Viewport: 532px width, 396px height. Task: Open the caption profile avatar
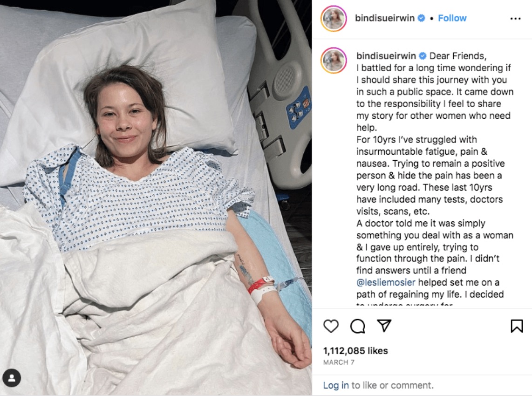(334, 61)
